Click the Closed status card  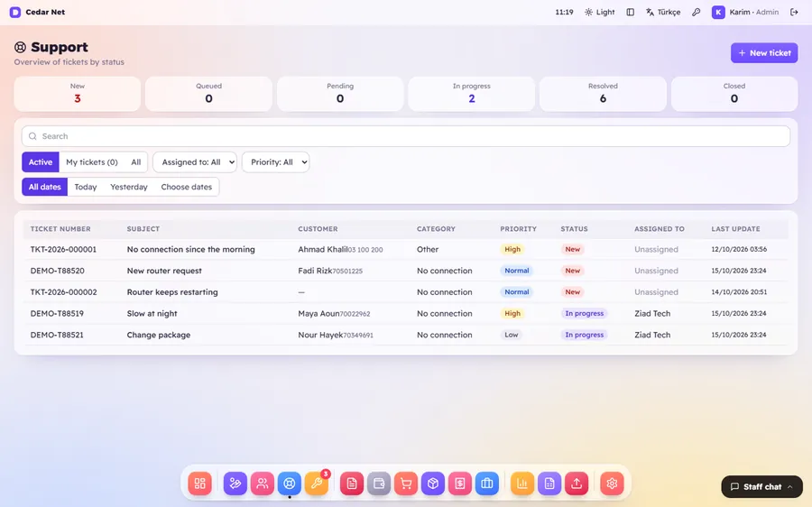tap(734, 94)
